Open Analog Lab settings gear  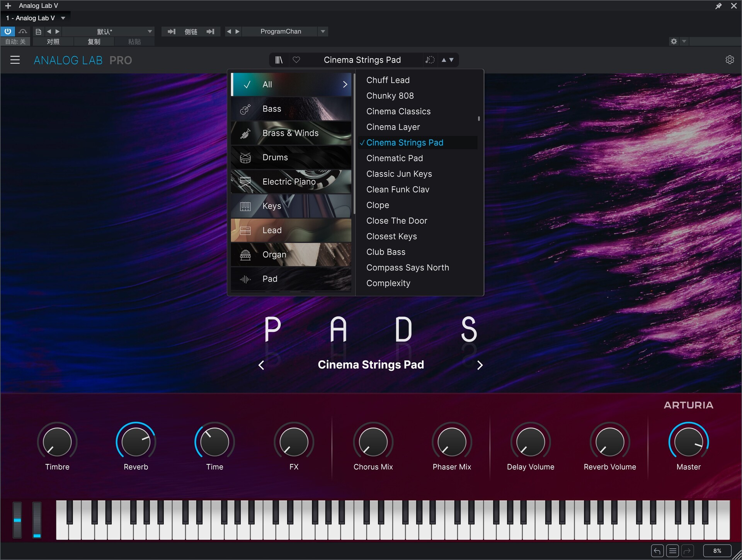tap(730, 60)
